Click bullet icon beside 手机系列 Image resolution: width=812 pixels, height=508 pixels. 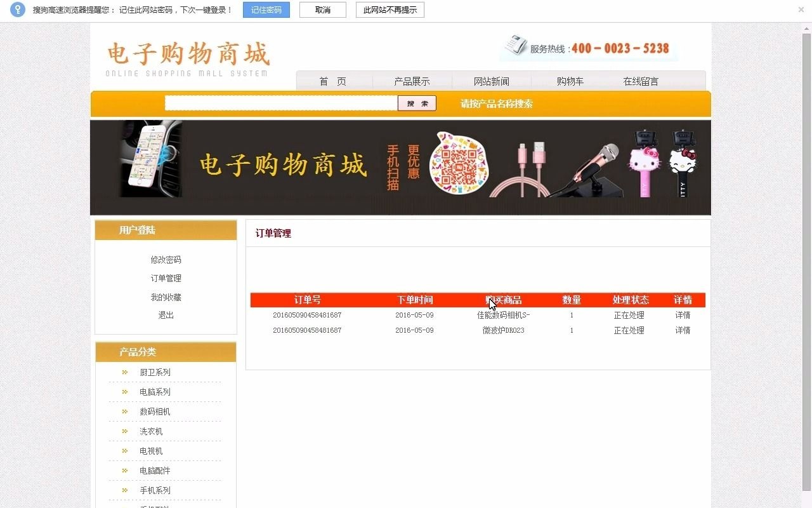[x=125, y=490]
